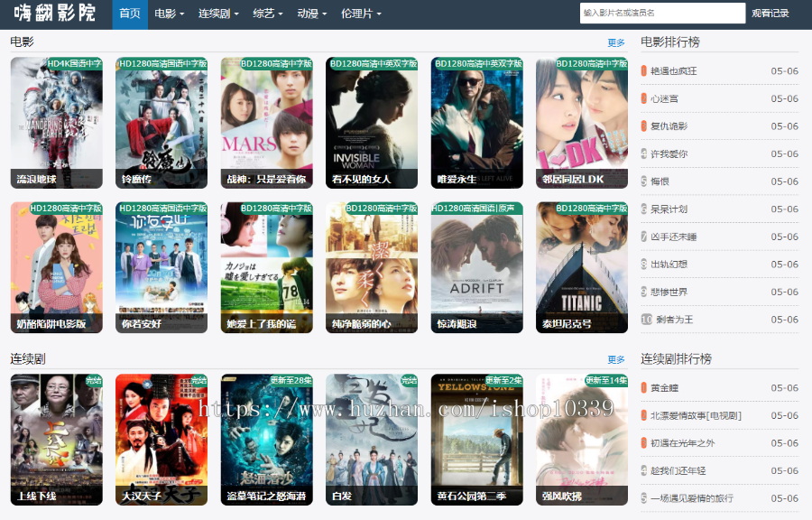Image resolution: width=812 pixels, height=520 pixels.
Task: Open 剩者为王 ranking entry
Action: click(674, 320)
